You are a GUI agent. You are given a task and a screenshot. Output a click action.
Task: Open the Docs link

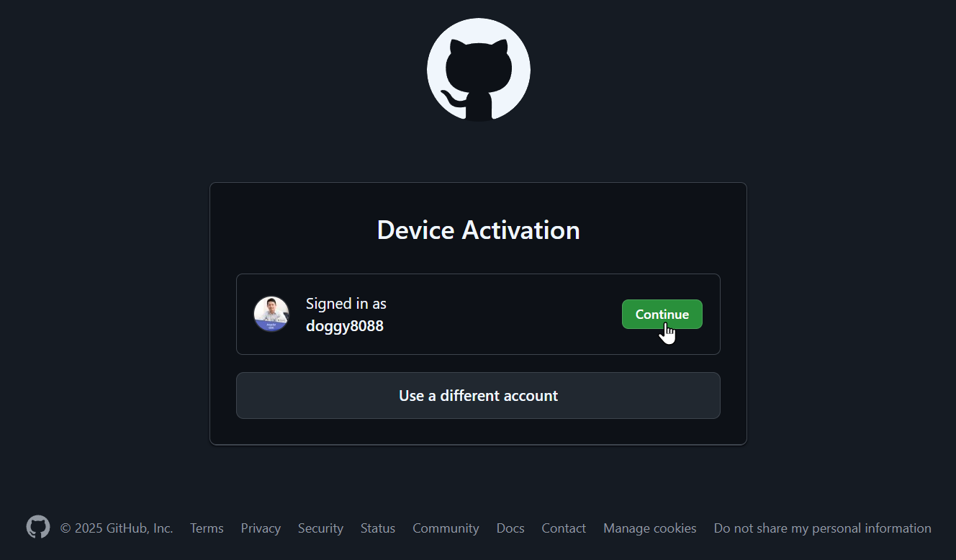point(510,528)
